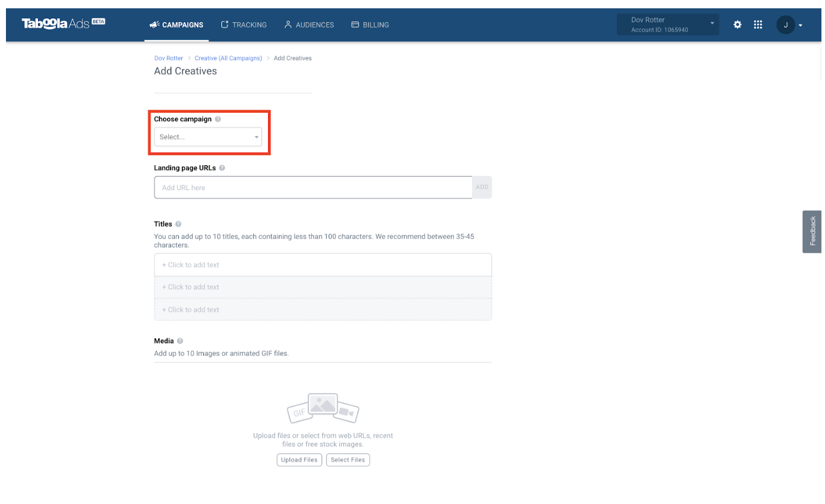View help for the Titles section
The image size is (825, 504).
point(175,224)
